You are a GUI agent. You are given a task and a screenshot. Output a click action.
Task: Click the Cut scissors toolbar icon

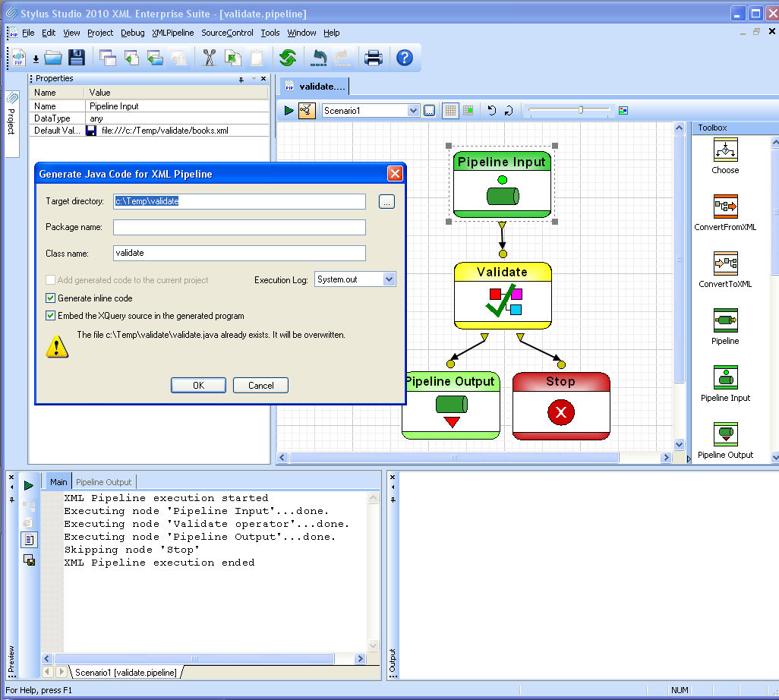click(x=210, y=58)
